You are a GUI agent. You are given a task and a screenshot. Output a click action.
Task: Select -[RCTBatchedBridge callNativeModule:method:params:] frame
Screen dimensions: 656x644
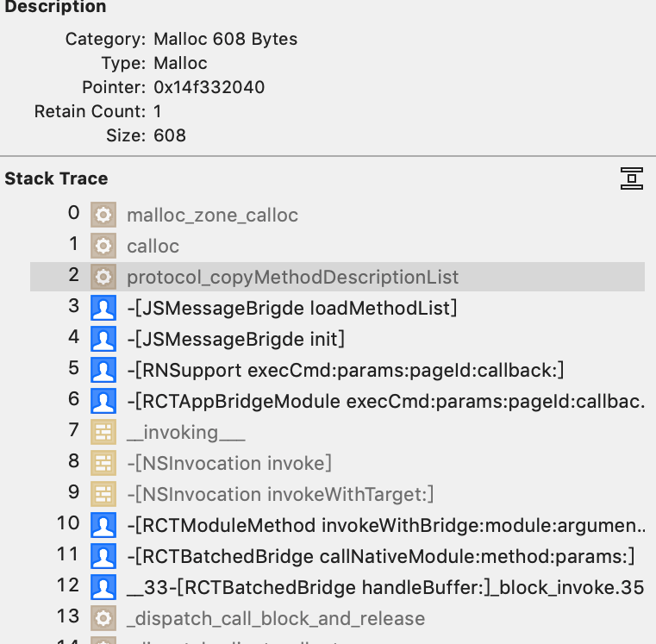coord(337,556)
